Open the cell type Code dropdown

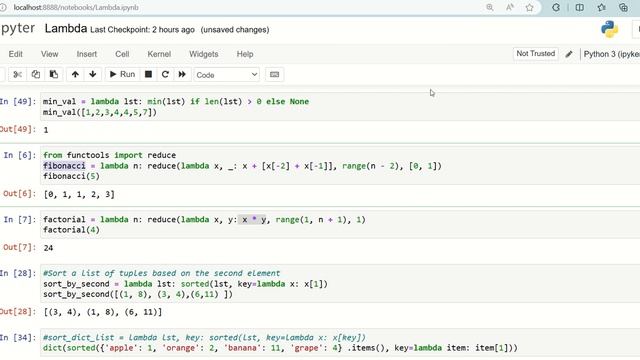227,75
